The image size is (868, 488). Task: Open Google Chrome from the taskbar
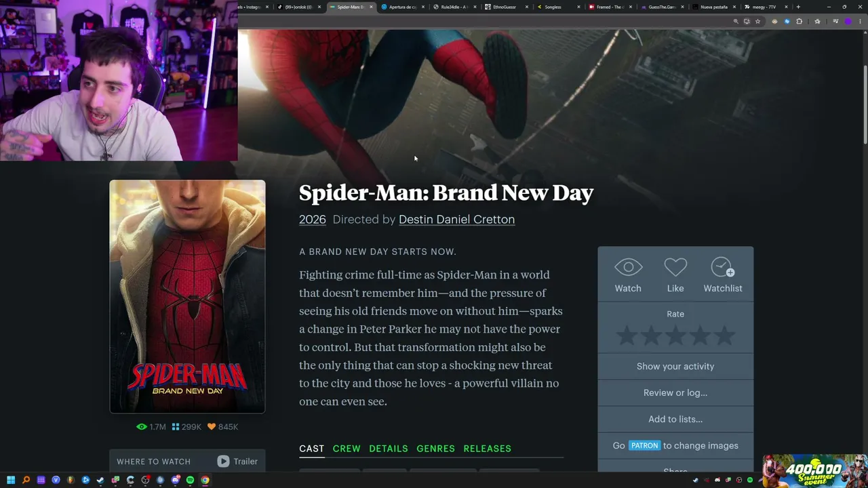click(205, 481)
